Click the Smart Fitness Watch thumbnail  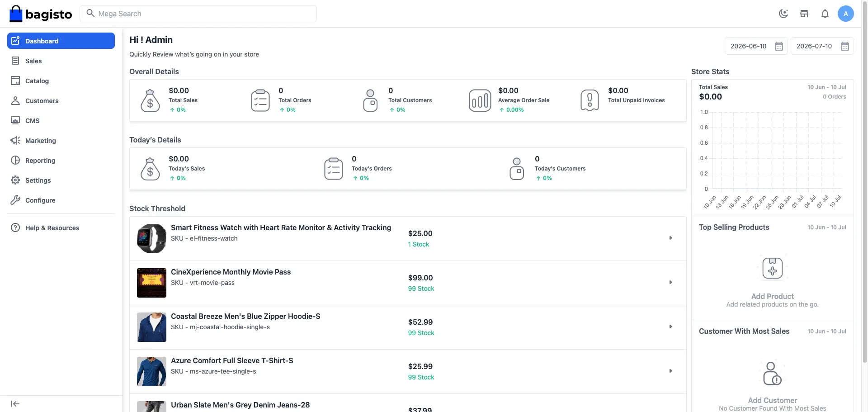pyautogui.click(x=151, y=238)
